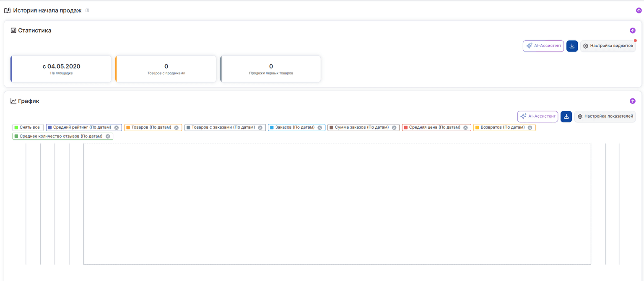The image size is (644, 281).
Task: Collapse the График panel
Action: [632, 101]
